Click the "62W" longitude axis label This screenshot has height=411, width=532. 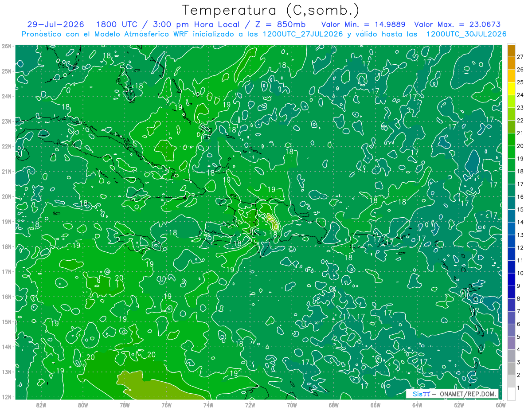click(459, 405)
